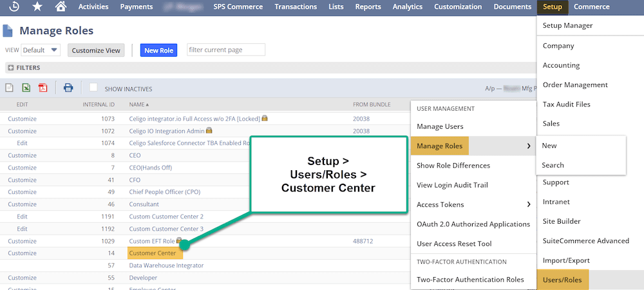Select Users/Roles in the Setup menu

562,280
